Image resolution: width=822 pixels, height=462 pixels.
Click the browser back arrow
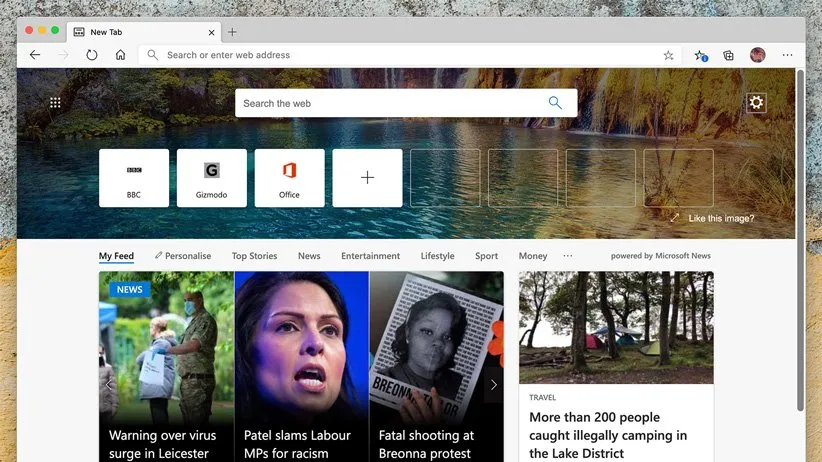pos(35,55)
